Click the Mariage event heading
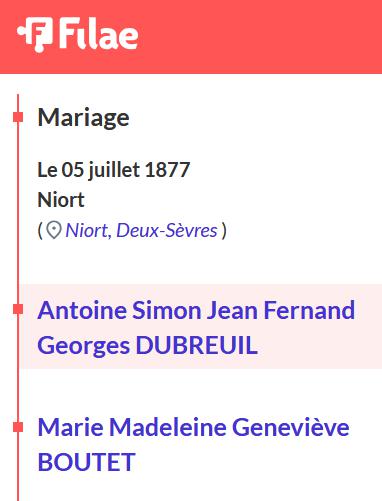 (x=83, y=118)
